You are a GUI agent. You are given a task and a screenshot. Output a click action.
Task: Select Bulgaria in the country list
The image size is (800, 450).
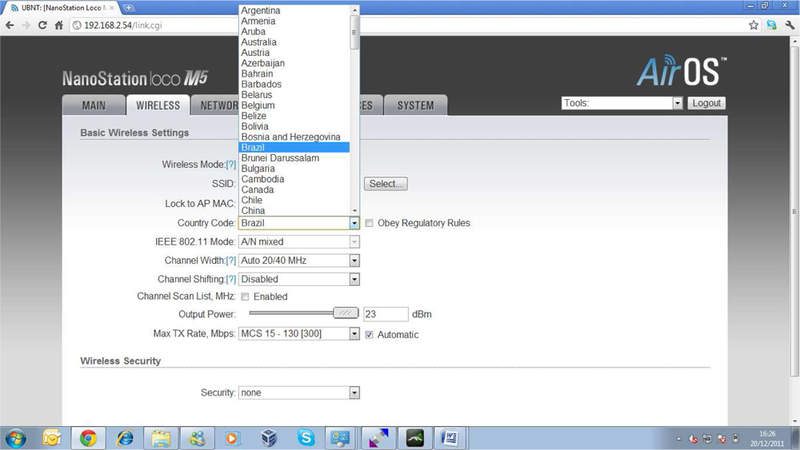(x=294, y=168)
